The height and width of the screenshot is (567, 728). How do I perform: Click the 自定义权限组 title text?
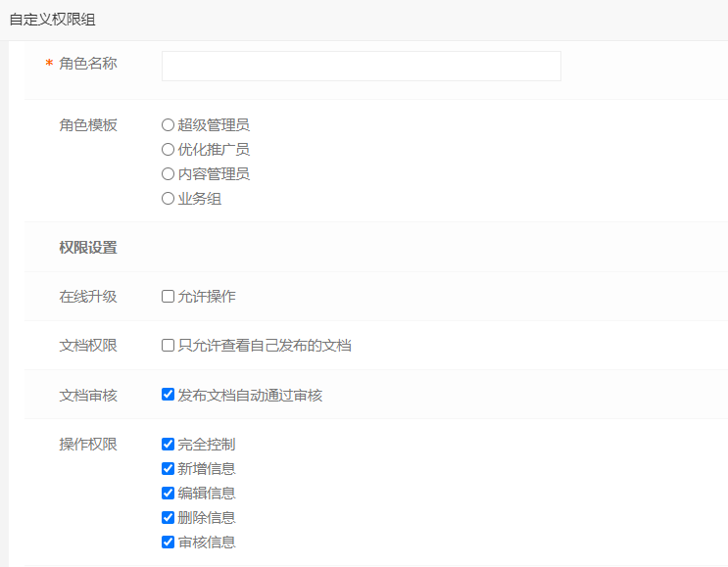point(53,20)
